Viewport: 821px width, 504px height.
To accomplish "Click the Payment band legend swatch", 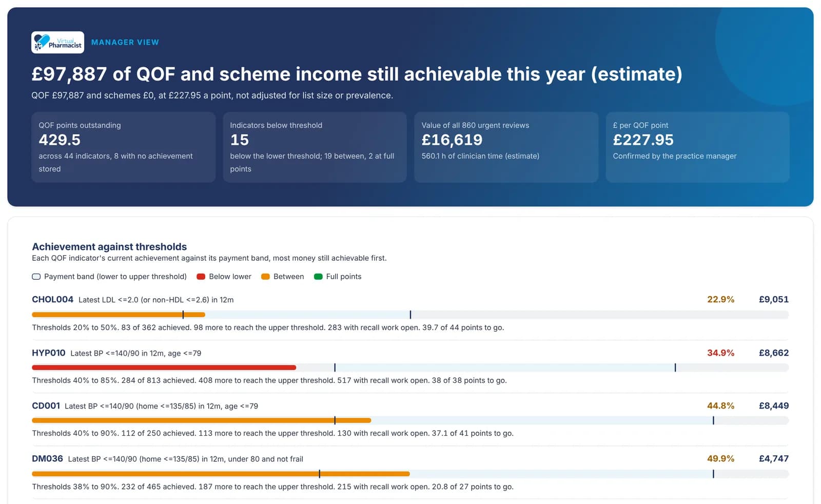I will [x=36, y=277].
